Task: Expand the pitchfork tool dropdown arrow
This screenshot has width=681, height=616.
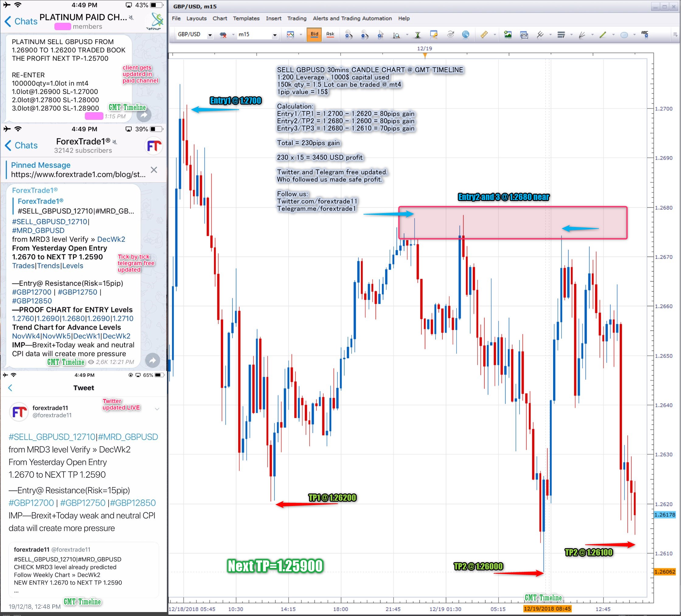Action: pos(550,35)
